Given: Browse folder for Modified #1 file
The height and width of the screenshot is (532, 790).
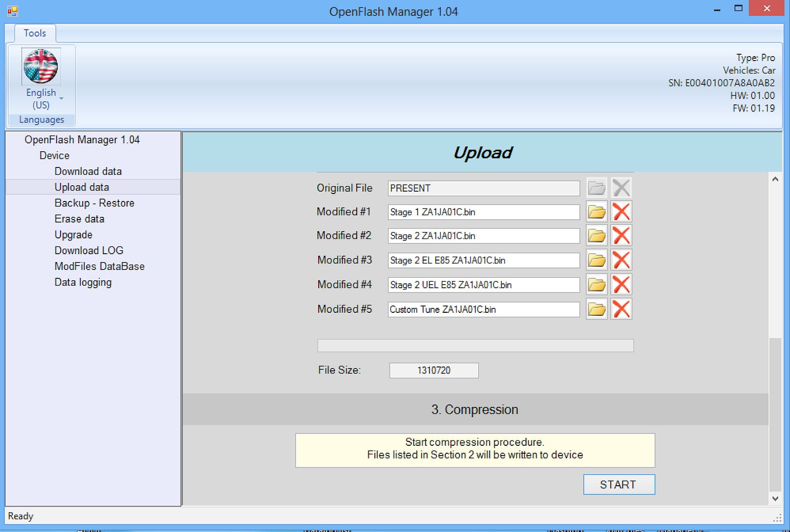Looking at the screenshot, I should (x=596, y=212).
